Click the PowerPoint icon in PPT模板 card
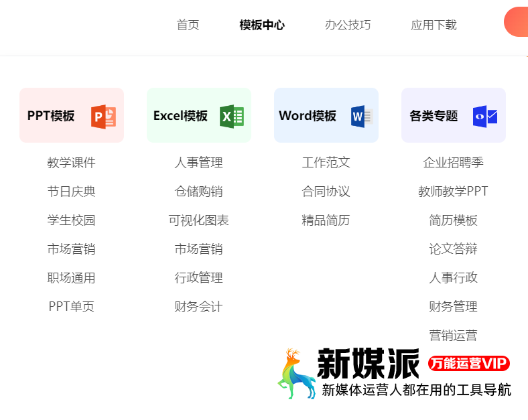The height and width of the screenshot is (420, 528). 103,117
